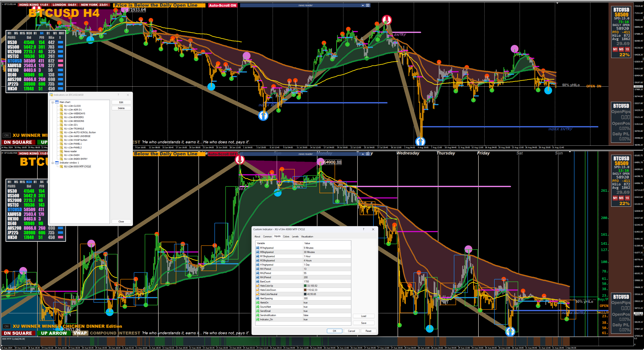Viewport: 644px width, 350px height.
Task: Click help question mark in Indicators dialog
Action: click(x=118, y=95)
